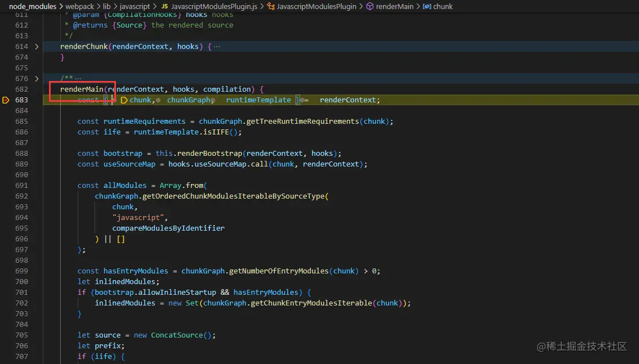Open lib breadcrumb segment
This screenshot has height=364, width=639.
pos(107,7)
